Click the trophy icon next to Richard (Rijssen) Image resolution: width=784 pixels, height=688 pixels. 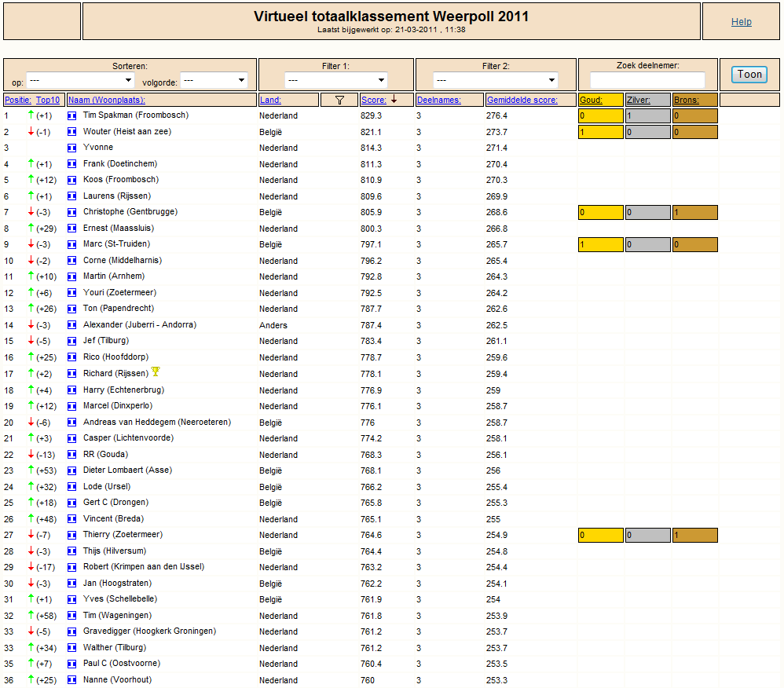[x=156, y=371]
